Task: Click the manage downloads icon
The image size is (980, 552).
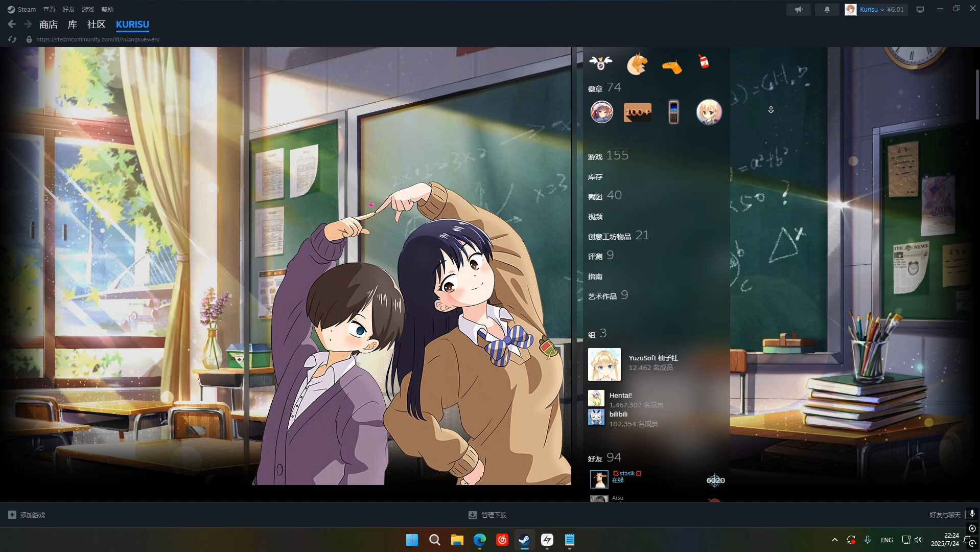Action: pyautogui.click(x=473, y=515)
